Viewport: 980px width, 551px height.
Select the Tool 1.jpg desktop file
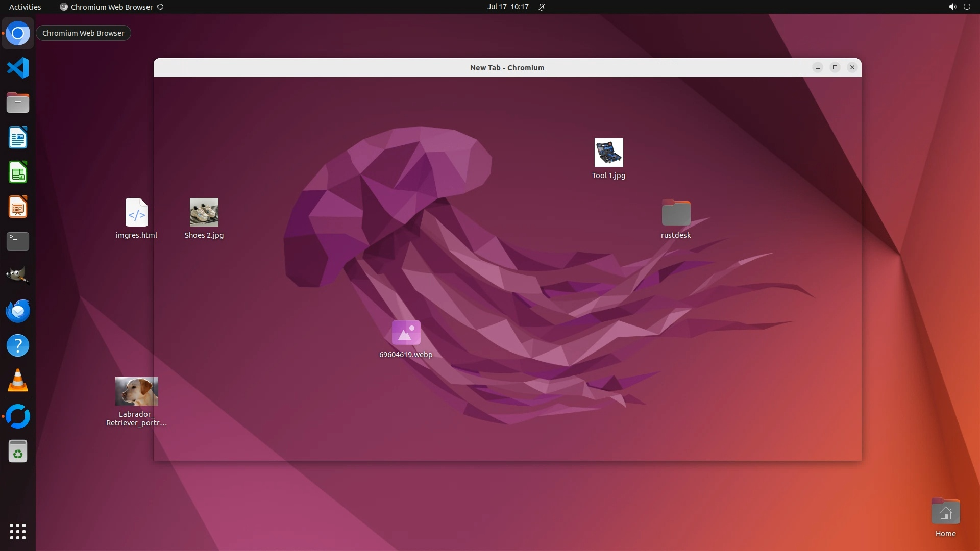tap(608, 153)
